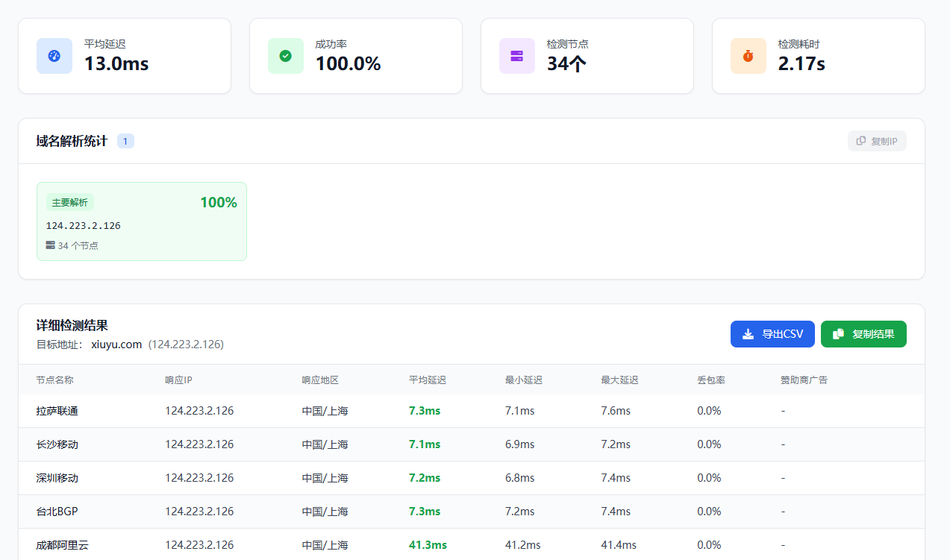950x560 pixels.
Task: Click the 拉萨联通 node row
Action: tap(57, 411)
